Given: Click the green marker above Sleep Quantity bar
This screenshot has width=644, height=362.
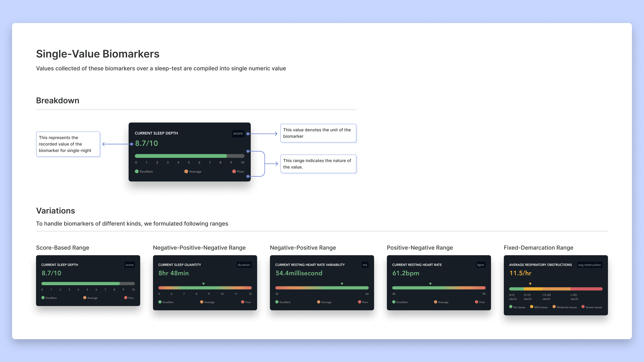Looking at the screenshot, I should coord(203,284).
